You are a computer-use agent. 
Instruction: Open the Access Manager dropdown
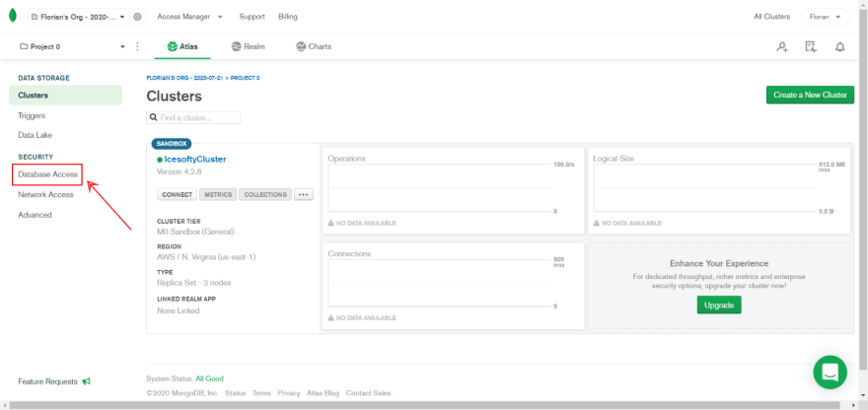(189, 17)
